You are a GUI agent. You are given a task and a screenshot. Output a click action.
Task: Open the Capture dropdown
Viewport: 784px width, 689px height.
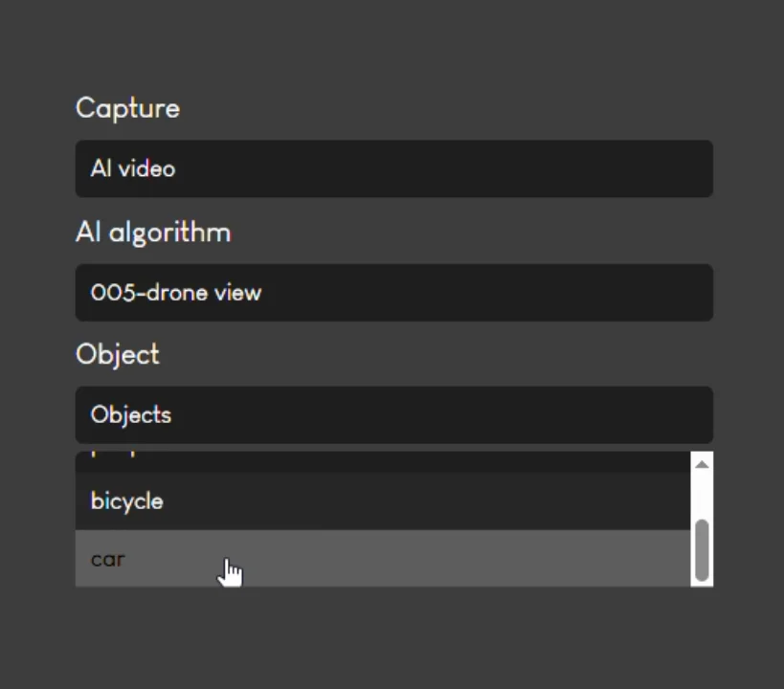(393, 168)
